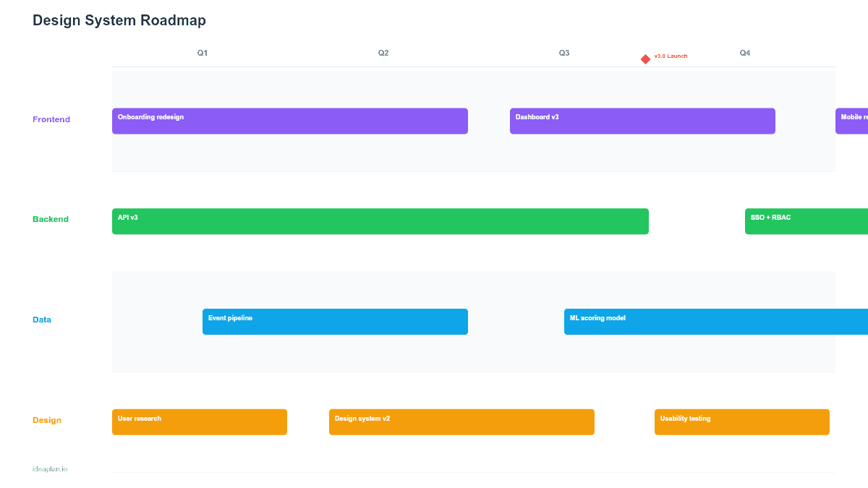
Task: Select the Usability testing bar
Action: point(741,421)
